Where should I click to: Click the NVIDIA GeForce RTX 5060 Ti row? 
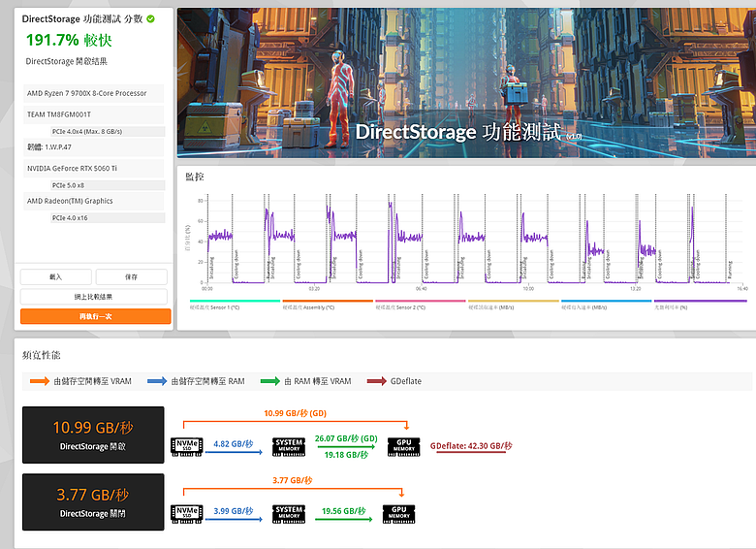coord(94,169)
